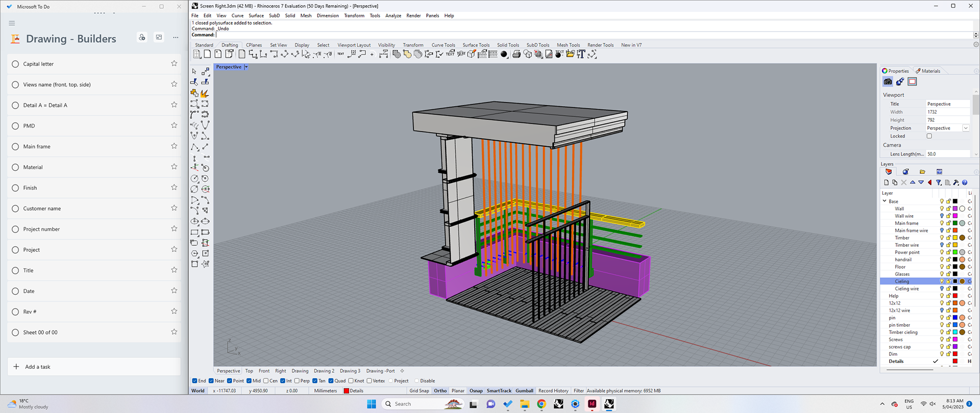Click the Timber layer yellow color swatch
980x413 pixels.
coord(955,238)
